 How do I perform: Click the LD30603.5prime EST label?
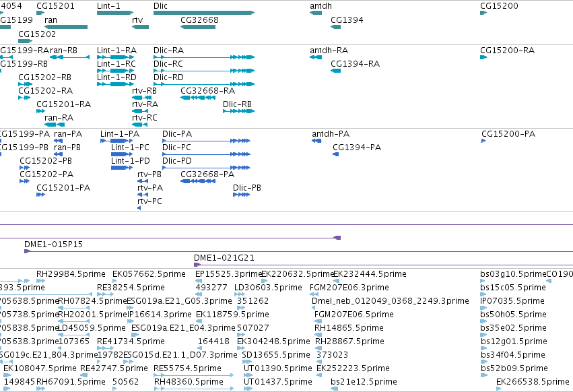point(268,288)
